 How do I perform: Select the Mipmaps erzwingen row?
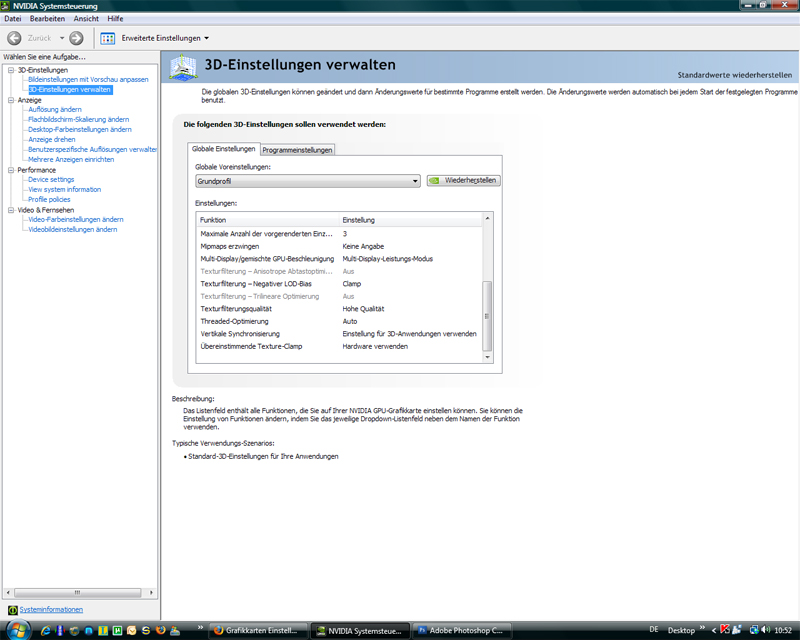point(339,247)
